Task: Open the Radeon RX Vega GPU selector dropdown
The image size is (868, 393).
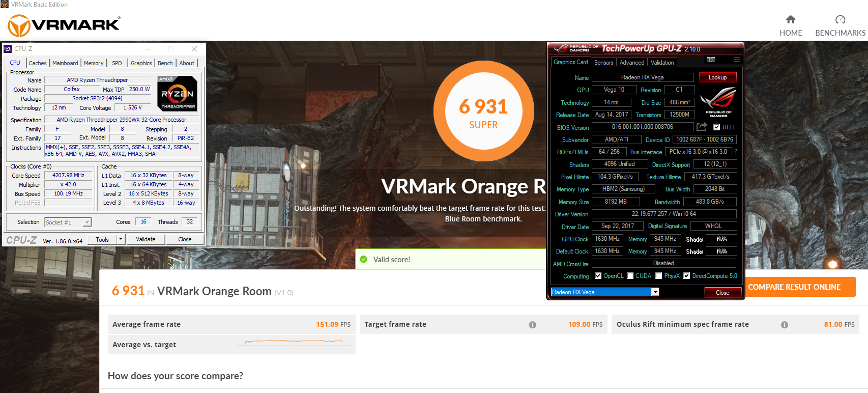Action: pos(655,292)
